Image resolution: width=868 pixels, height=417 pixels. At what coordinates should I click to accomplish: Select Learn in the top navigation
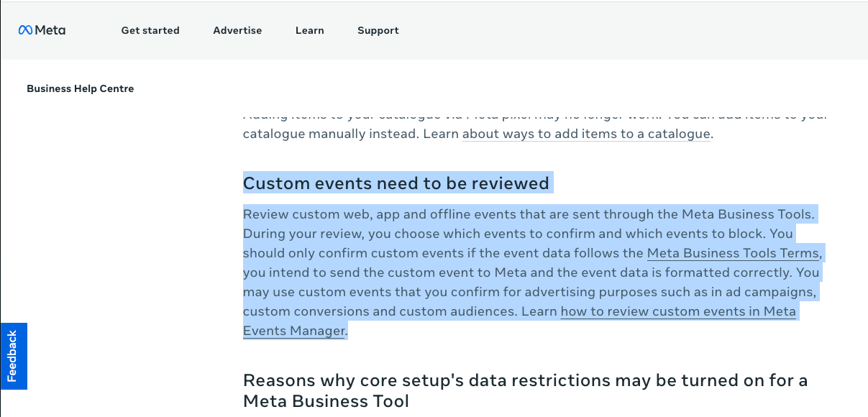tap(309, 30)
